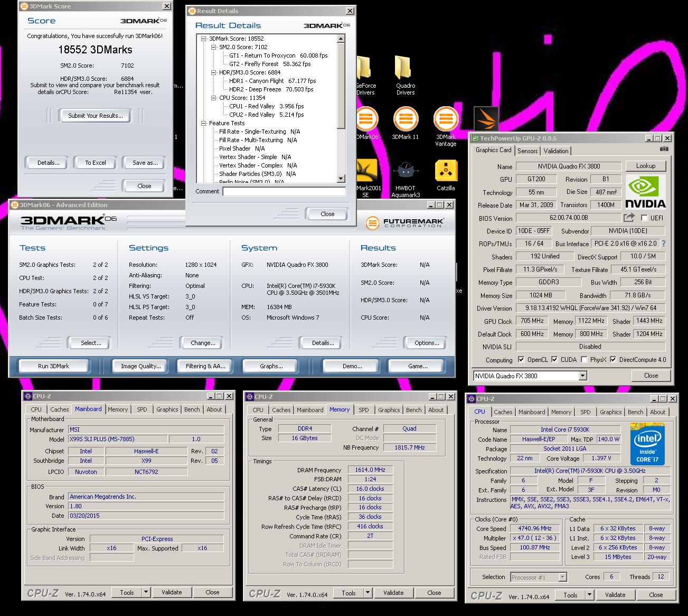688x616 pixels.
Task: Open the Quadro Drivers desktop folder
Action: (x=405, y=76)
